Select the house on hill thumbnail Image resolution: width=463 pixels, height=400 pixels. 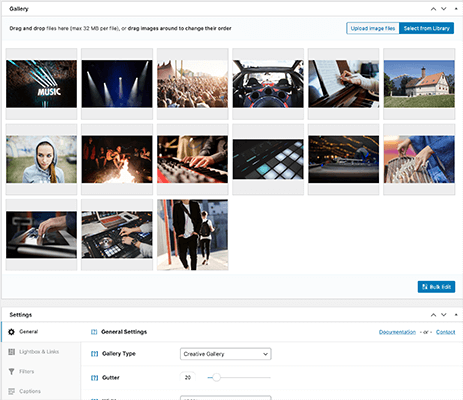(x=419, y=84)
